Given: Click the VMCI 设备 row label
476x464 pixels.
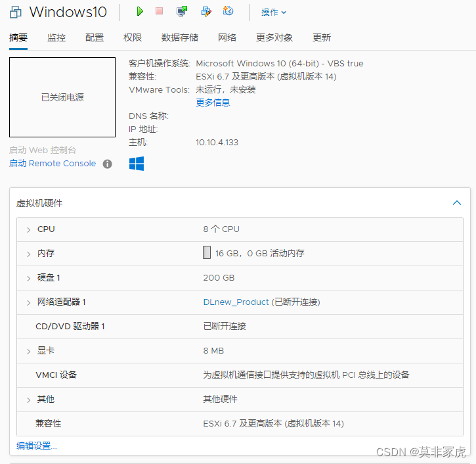Looking at the screenshot, I should click(56, 375).
